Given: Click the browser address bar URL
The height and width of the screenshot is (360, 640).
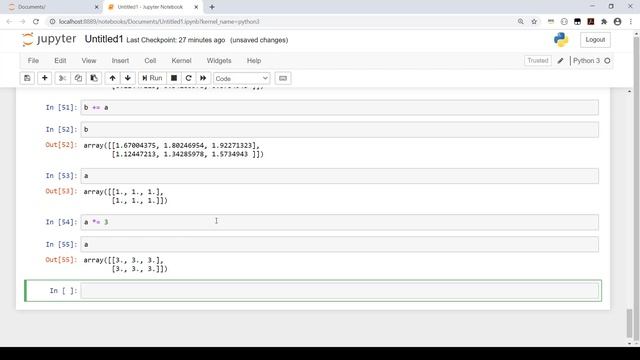Looking at the screenshot, I should pos(159,22).
